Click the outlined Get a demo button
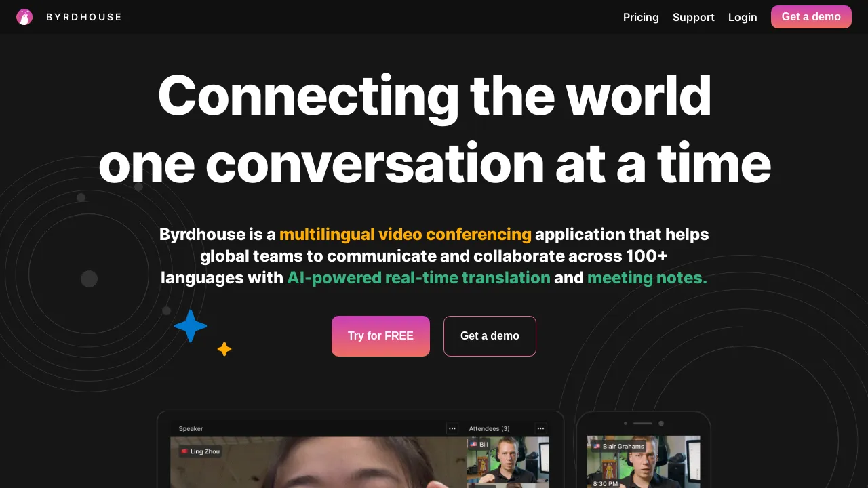Screen dimensions: 868x488 [490, 336]
